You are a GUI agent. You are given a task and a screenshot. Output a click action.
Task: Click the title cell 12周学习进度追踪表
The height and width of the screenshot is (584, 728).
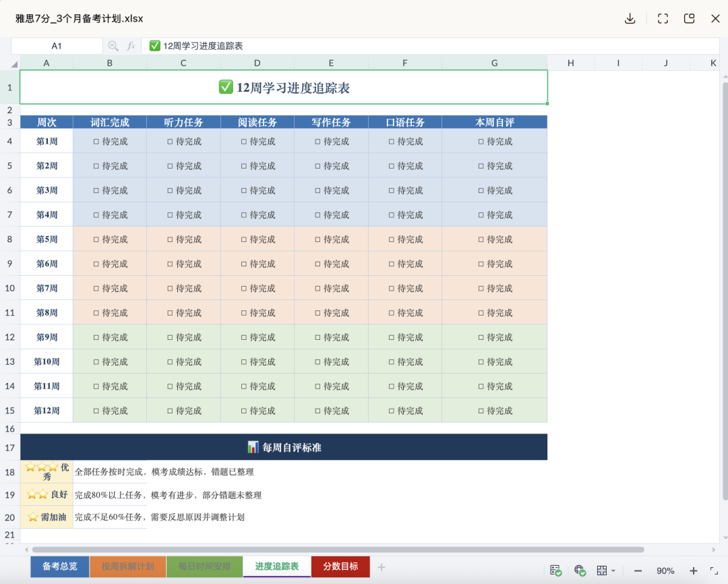point(284,88)
